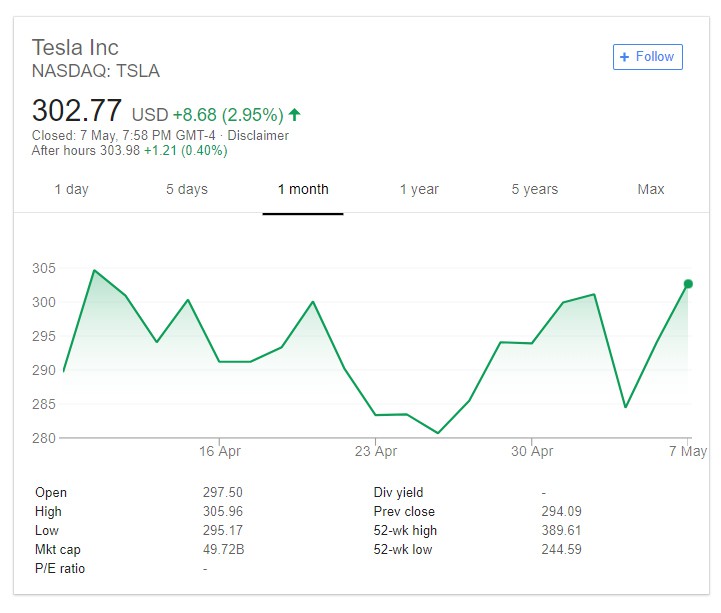This screenshot has width=721, height=613.
Task: Select the 5 days tab
Action: click(187, 190)
